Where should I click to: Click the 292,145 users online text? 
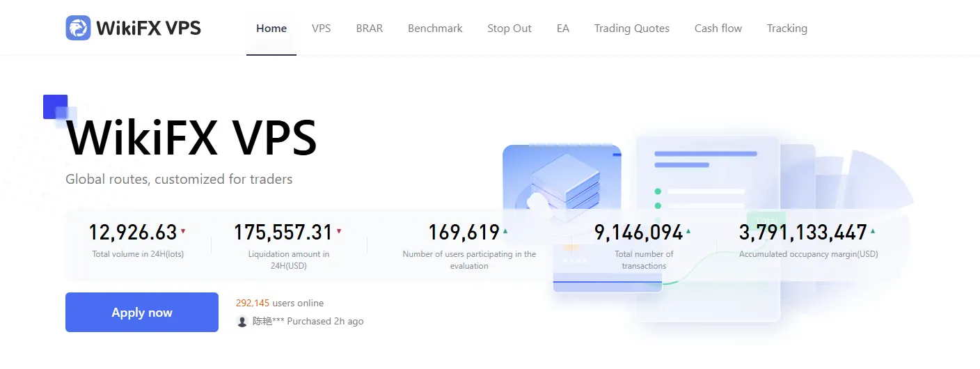[x=280, y=303]
